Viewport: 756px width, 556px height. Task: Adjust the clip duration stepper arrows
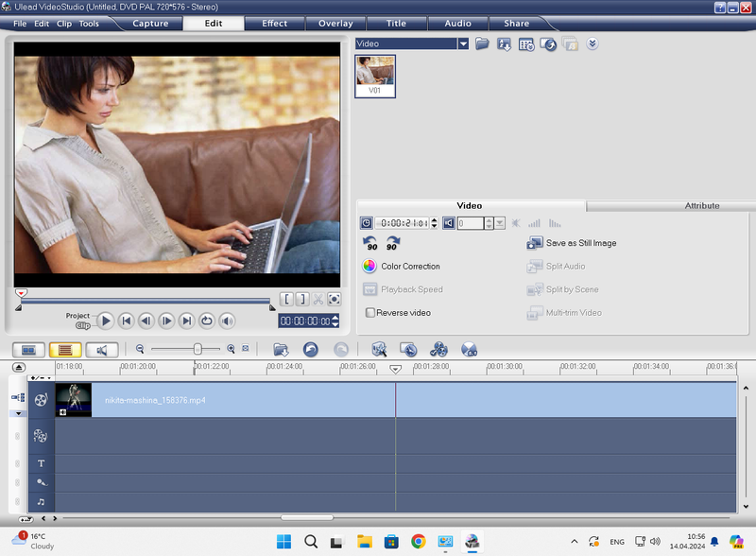point(434,223)
